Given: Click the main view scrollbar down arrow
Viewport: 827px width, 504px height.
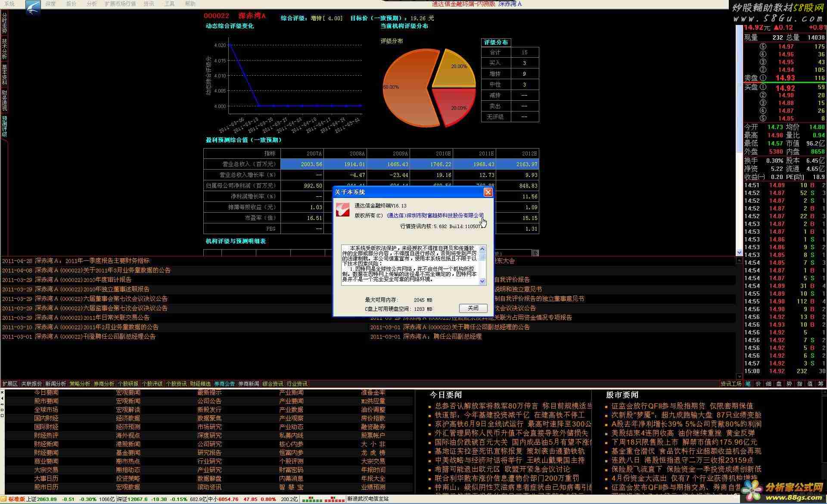Looking at the screenshot, I should 739,253.
